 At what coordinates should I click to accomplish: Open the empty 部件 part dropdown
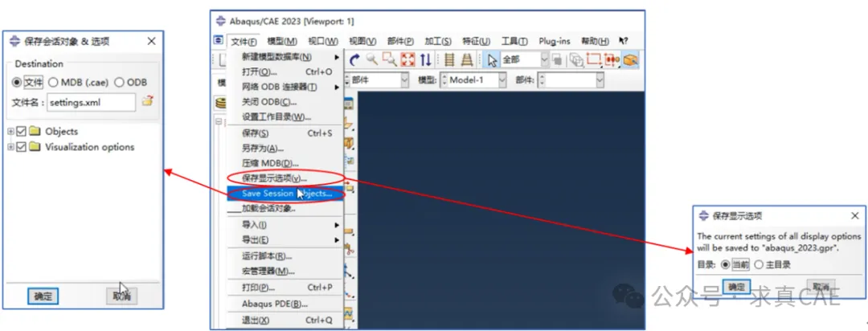pos(600,80)
